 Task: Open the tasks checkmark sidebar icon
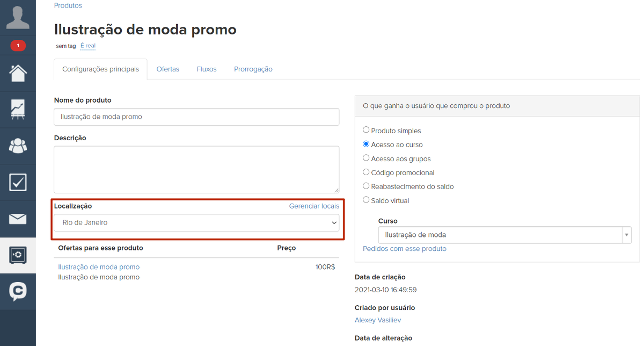(x=18, y=182)
